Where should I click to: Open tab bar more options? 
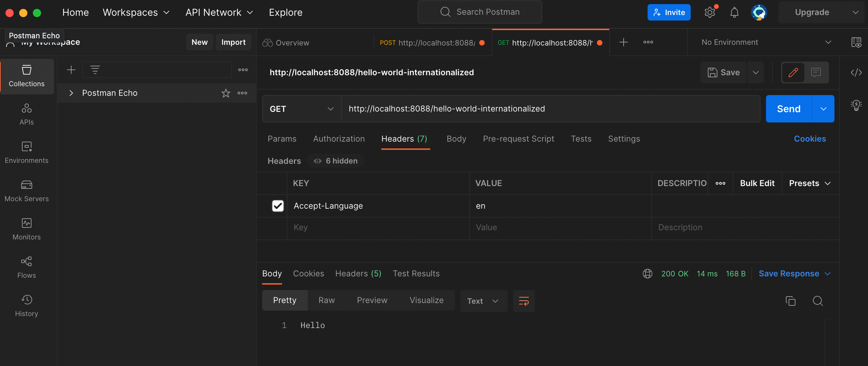pyautogui.click(x=648, y=42)
